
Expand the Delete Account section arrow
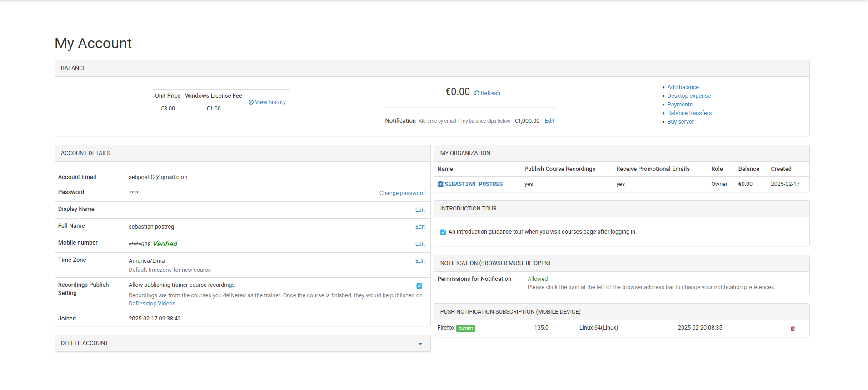click(420, 344)
